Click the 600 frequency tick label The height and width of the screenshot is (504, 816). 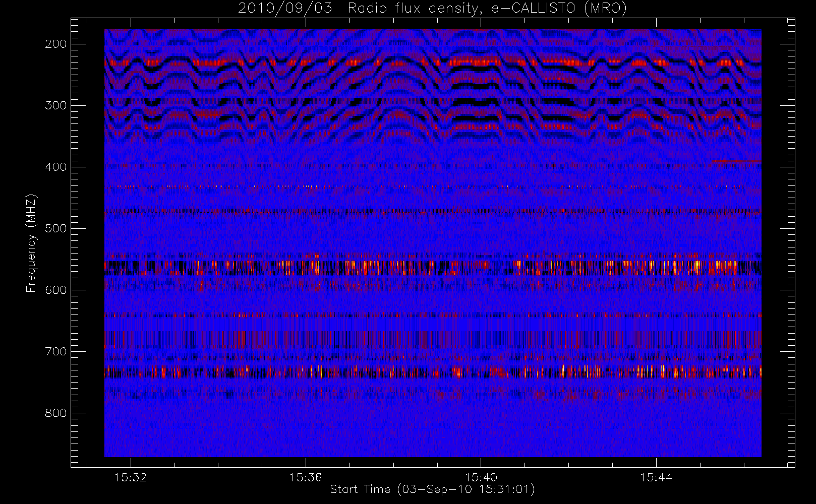[x=55, y=290]
